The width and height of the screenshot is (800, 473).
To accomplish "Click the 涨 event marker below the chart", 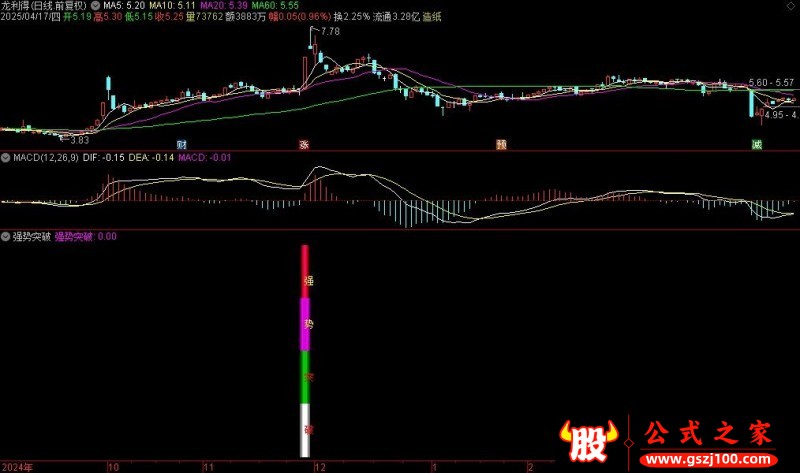I will coord(304,144).
